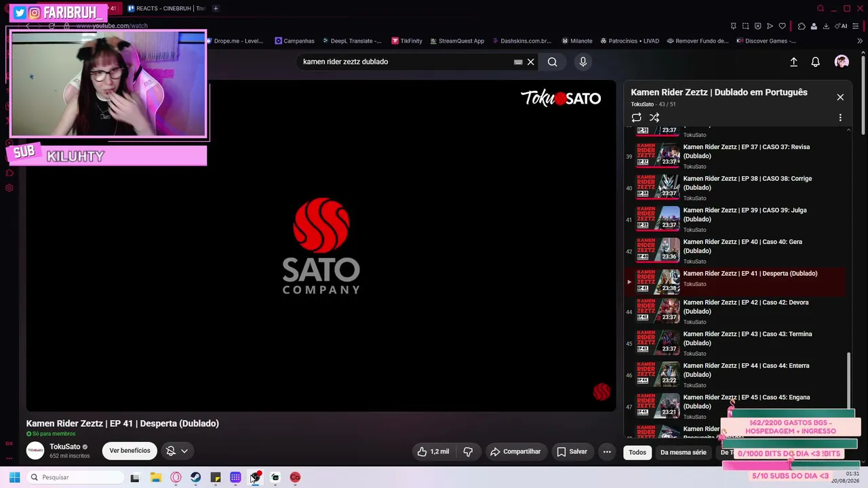Select the Da mesma série chip
The height and width of the screenshot is (488, 868).
(x=683, y=452)
